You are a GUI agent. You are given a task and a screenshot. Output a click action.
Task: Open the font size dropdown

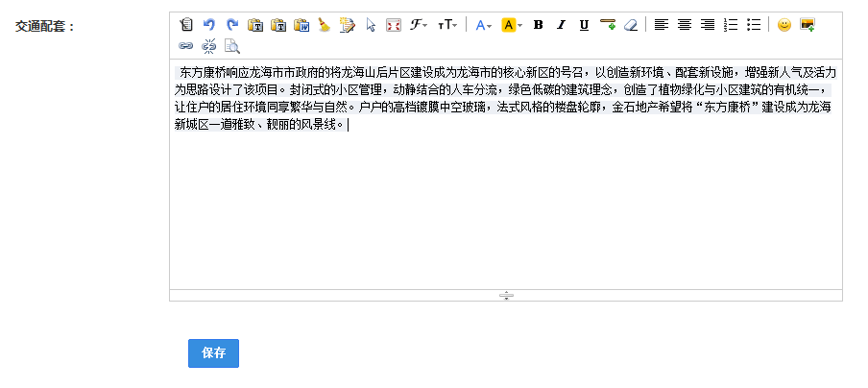pyautogui.click(x=447, y=25)
